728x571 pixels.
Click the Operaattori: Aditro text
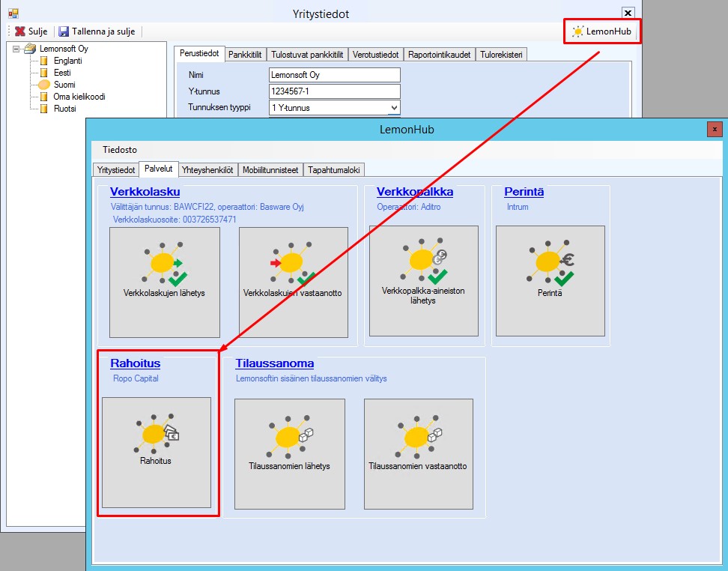point(409,207)
